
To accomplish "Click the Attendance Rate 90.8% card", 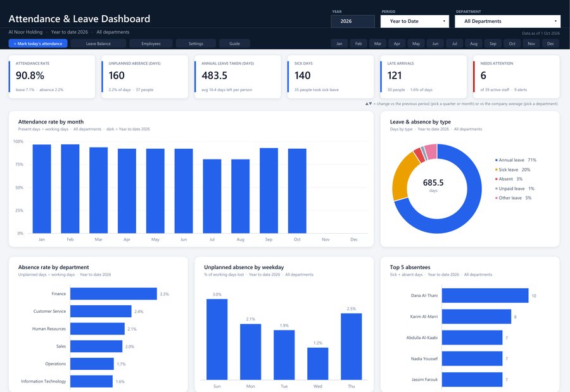I will [x=52, y=77].
